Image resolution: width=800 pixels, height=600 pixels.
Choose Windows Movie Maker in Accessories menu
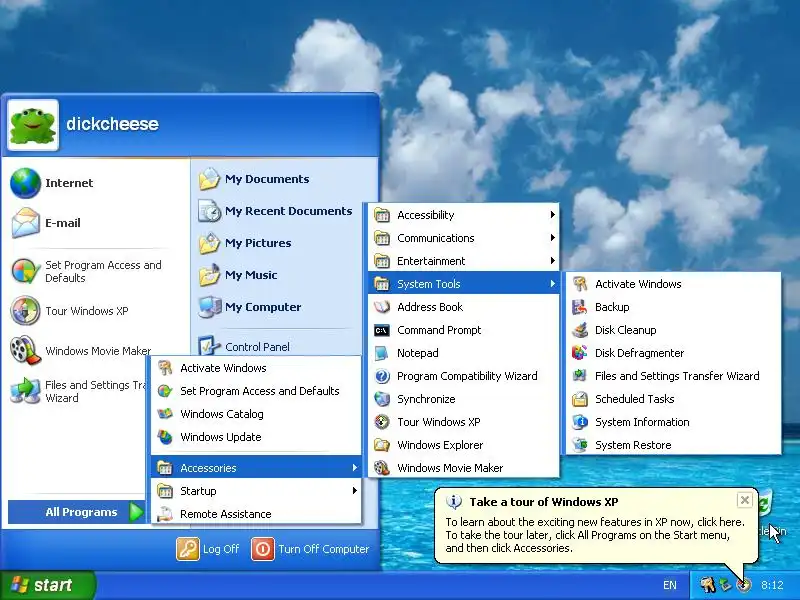(463, 468)
